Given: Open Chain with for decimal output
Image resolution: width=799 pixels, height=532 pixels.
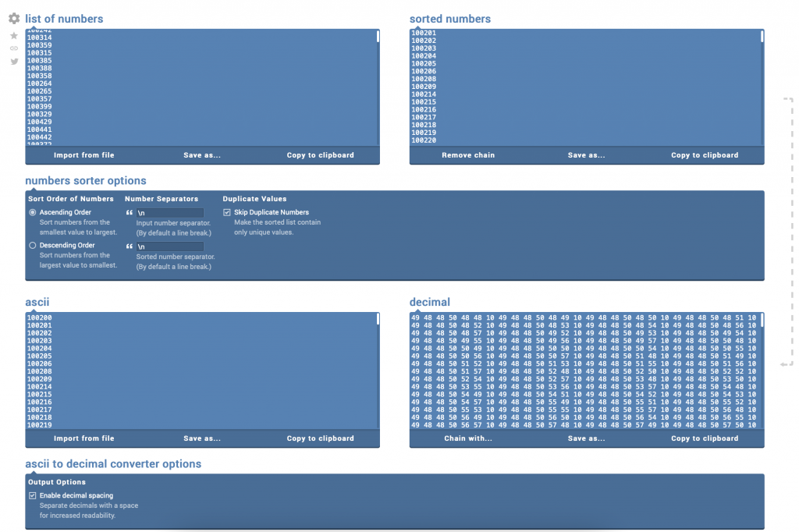Looking at the screenshot, I should coord(468,438).
